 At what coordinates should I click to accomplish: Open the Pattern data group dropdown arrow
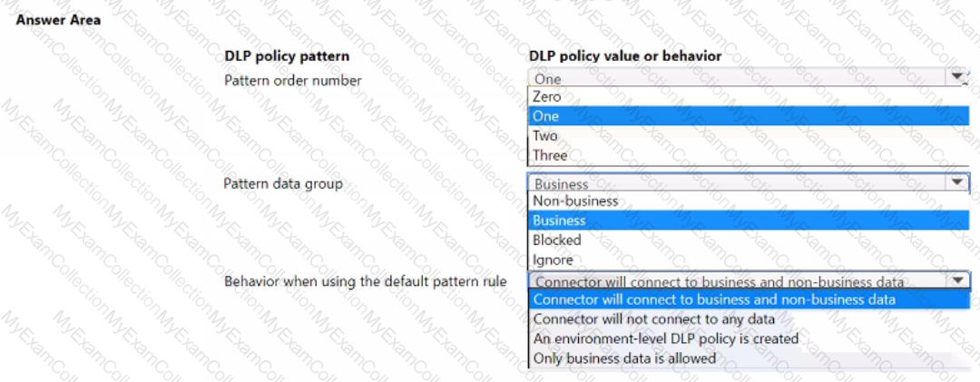point(957,183)
